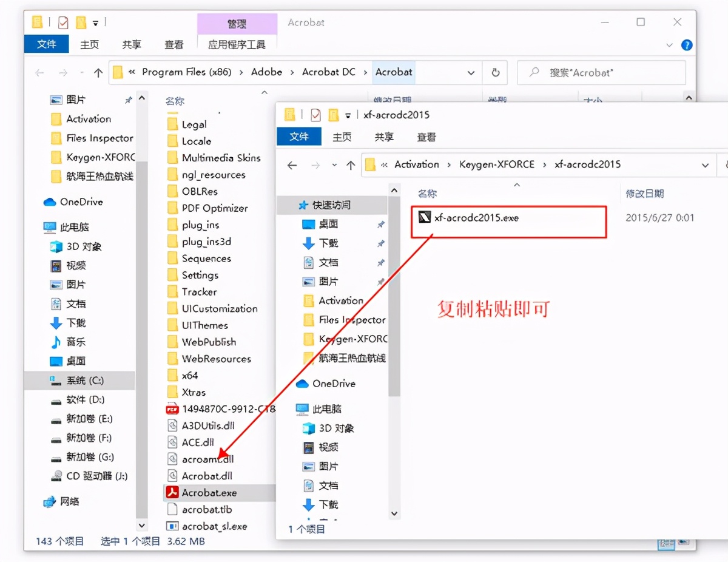Viewport: 728px width, 562px height.
Task: Switch to the 查看 ribbon tab
Action: pyautogui.click(x=174, y=44)
